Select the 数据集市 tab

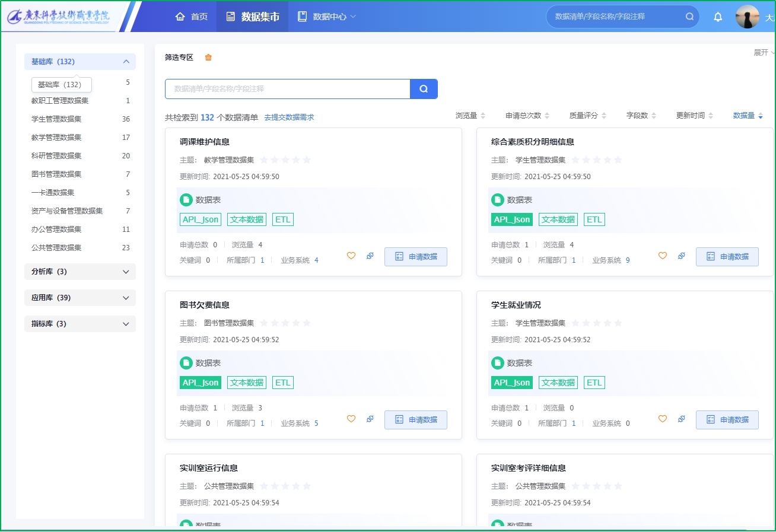tap(253, 17)
